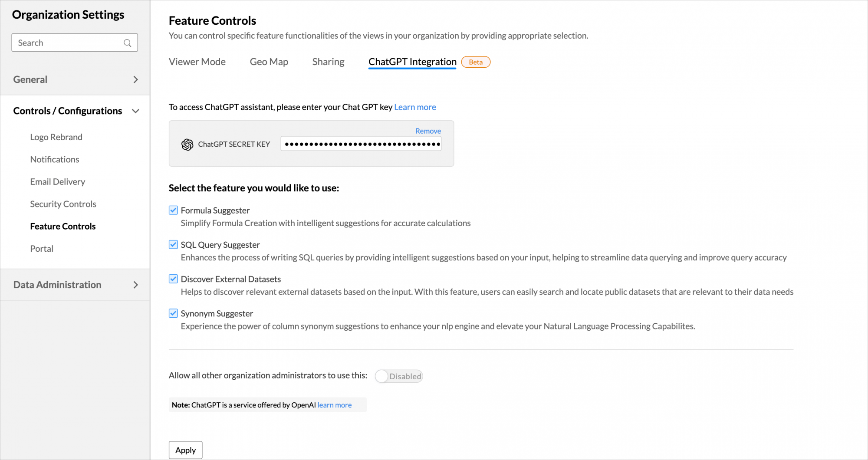Open Learn more link for ChatGPT key

tap(415, 107)
